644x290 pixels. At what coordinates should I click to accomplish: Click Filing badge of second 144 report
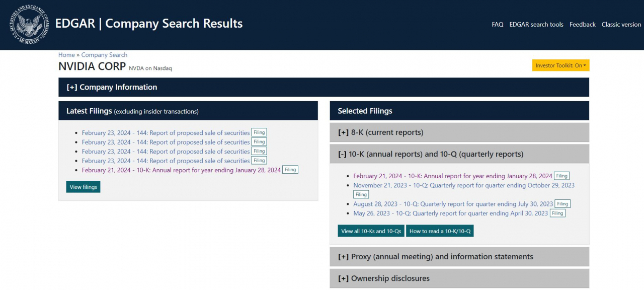(x=259, y=142)
